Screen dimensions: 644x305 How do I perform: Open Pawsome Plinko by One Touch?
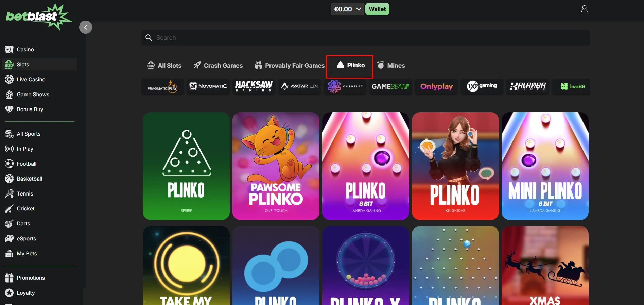pos(276,166)
